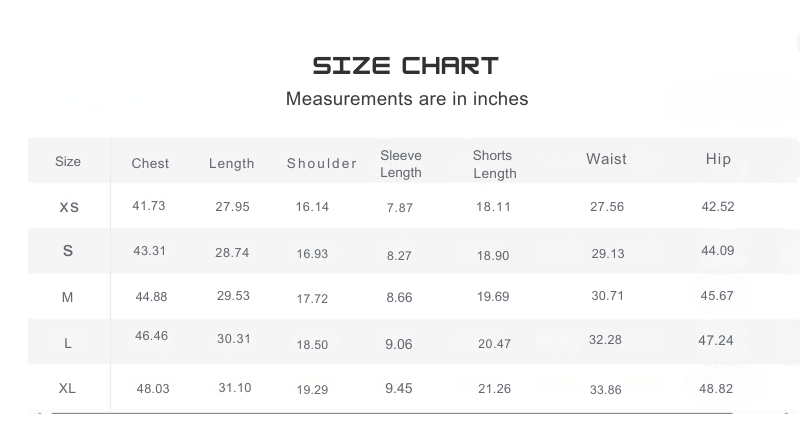The width and height of the screenshot is (800, 426).
Task: Click the Sleeve Length column header
Action: coord(401,164)
